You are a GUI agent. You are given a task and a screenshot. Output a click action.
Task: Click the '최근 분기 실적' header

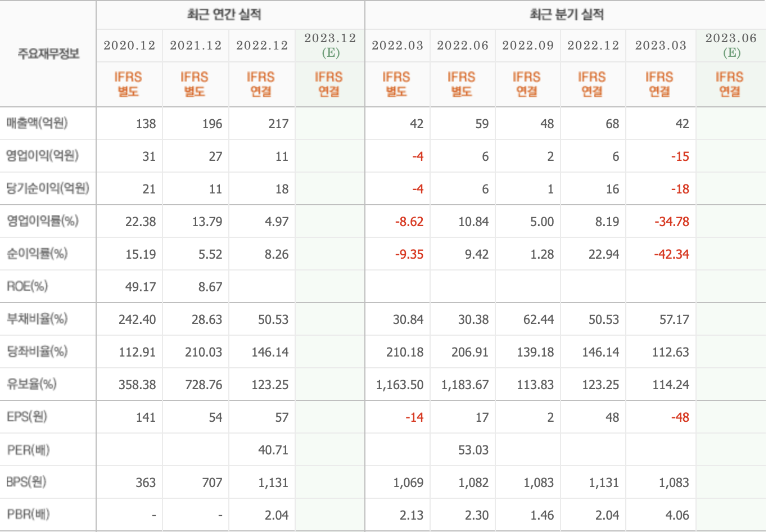(566, 15)
